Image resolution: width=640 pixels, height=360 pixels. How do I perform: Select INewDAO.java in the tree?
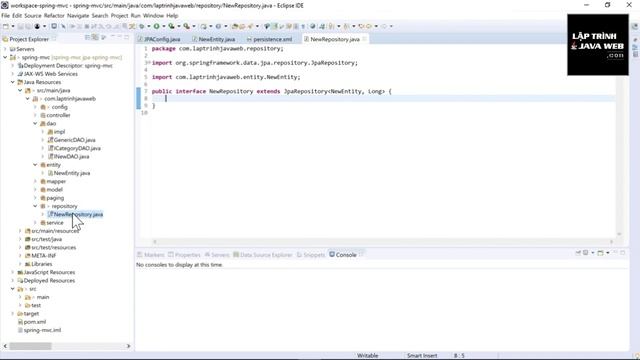click(x=71, y=156)
